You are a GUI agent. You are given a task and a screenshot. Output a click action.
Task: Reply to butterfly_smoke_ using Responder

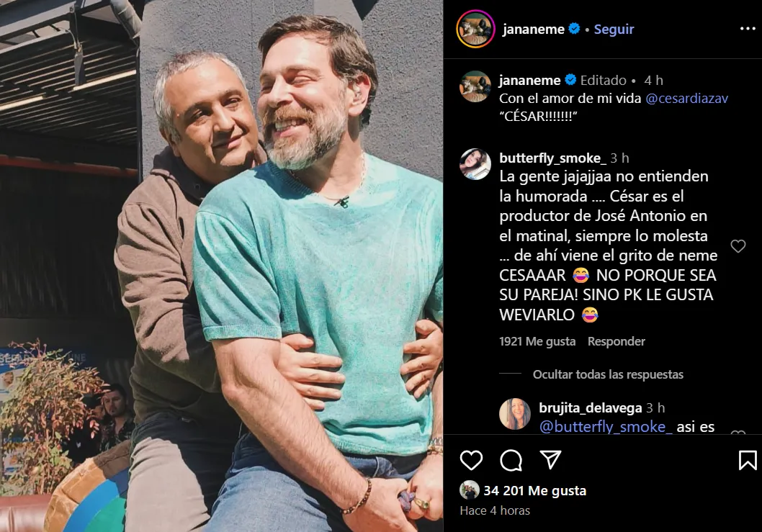click(x=617, y=341)
